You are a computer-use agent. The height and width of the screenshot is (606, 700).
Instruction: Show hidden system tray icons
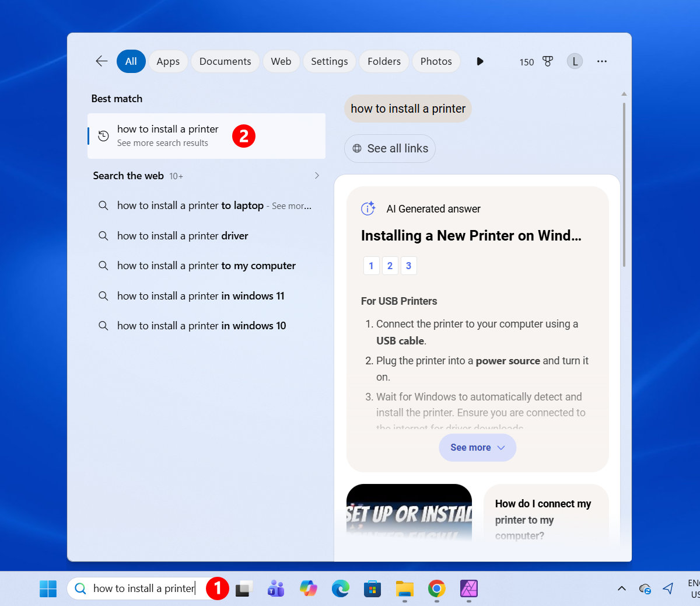click(622, 588)
